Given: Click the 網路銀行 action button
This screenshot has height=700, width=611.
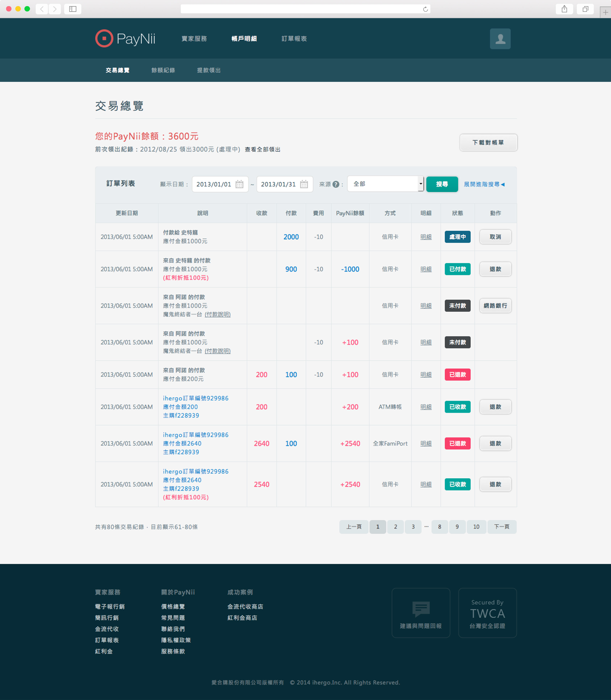Looking at the screenshot, I should point(495,306).
